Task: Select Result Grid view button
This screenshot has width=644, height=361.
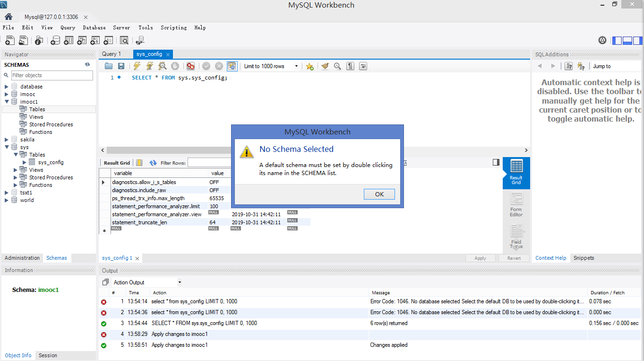Action: pyautogui.click(x=516, y=173)
